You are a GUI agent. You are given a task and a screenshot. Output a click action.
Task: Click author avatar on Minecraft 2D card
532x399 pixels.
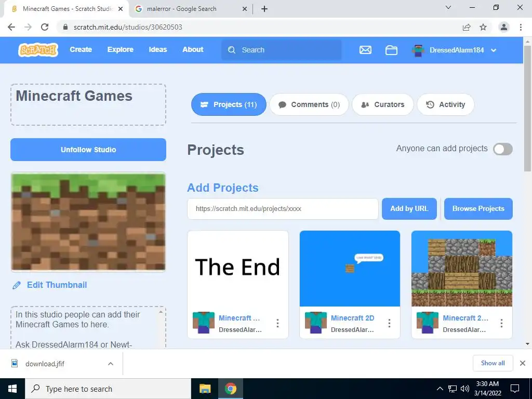click(316, 323)
